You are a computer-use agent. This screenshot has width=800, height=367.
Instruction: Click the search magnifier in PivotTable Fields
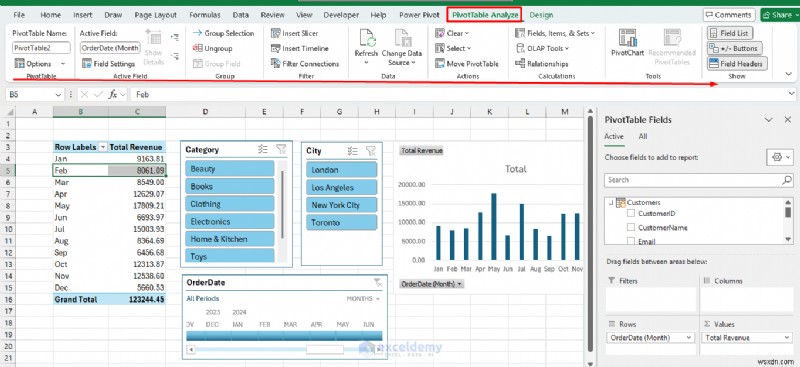(787, 180)
